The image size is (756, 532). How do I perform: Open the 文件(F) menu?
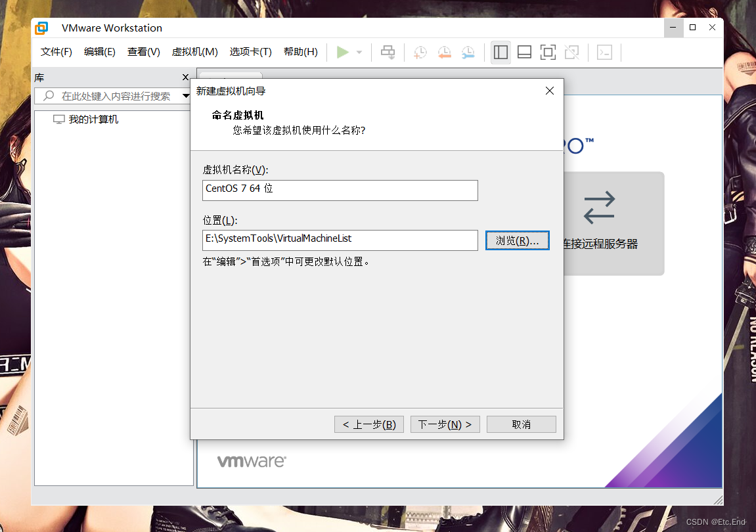(56, 52)
